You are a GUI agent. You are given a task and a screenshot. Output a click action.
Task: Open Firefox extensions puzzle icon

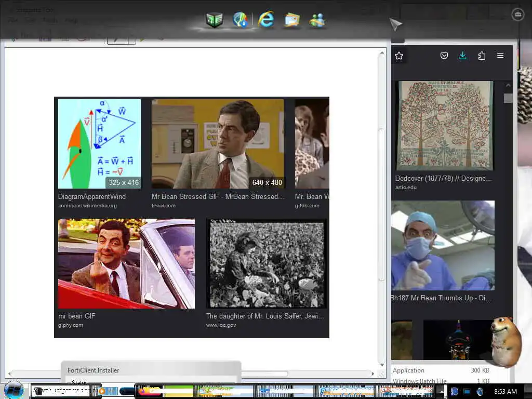tap(482, 56)
